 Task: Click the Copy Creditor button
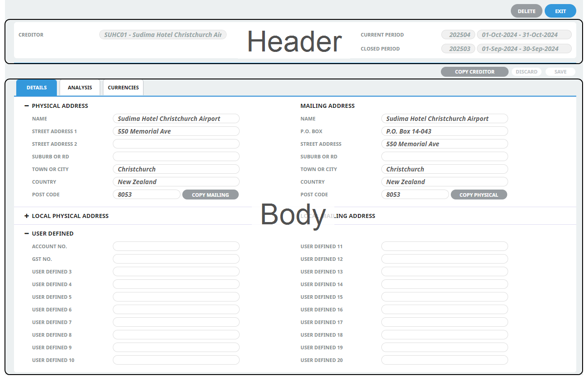(474, 72)
